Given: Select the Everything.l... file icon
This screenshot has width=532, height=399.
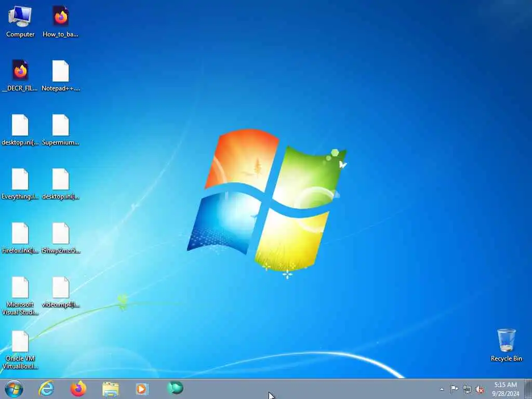Looking at the screenshot, I should coord(20,183).
